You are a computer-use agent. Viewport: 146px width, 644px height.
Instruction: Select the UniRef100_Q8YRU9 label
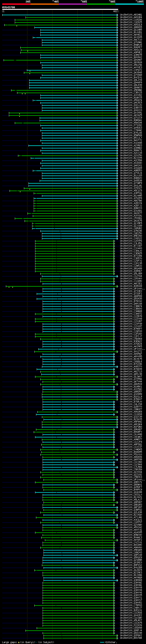click(x=131, y=63)
